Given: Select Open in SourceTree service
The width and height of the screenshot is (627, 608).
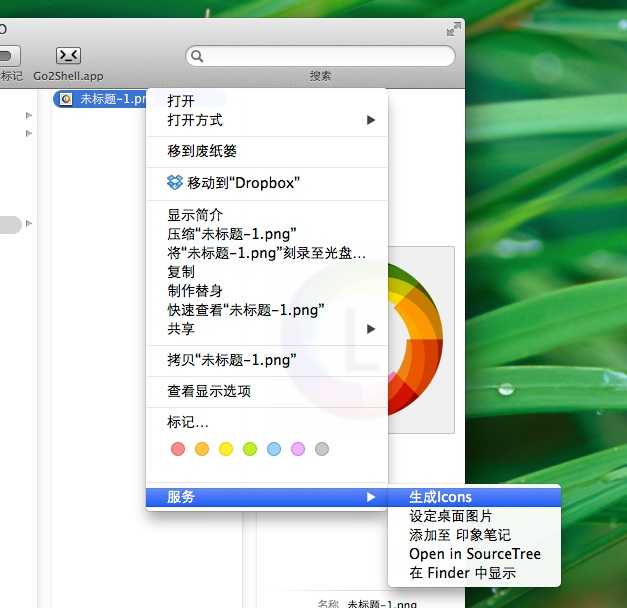Looking at the screenshot, I should pos(474,554).
